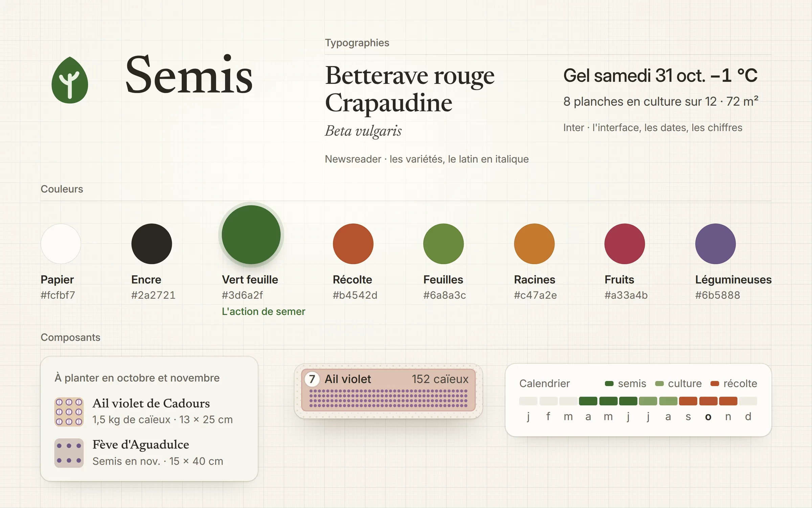Click hex code #3d6a2f

[242, 295]
